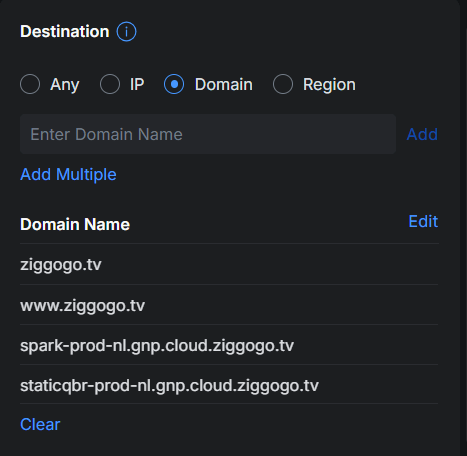Select staticqbr-prod-nl.gnp.cloud.ziggogo.tv row
This screenshot has height=456, width=467.
coord(229,384)
